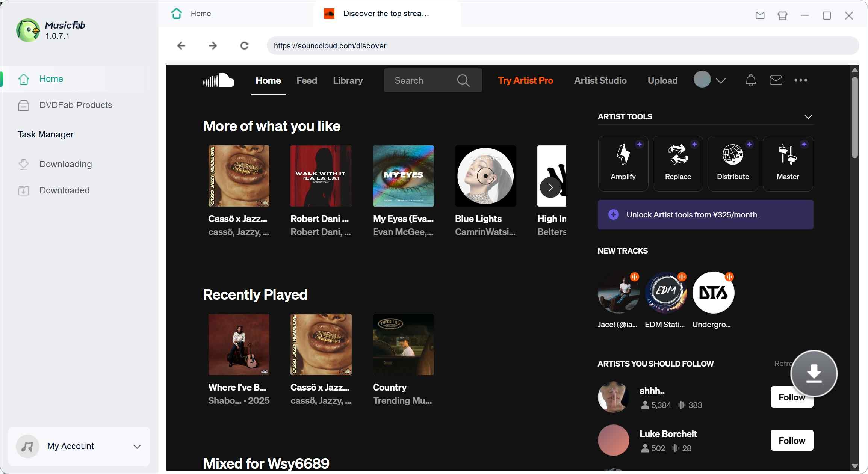Click the user profile avatar in nav

(x=702, y=79)
